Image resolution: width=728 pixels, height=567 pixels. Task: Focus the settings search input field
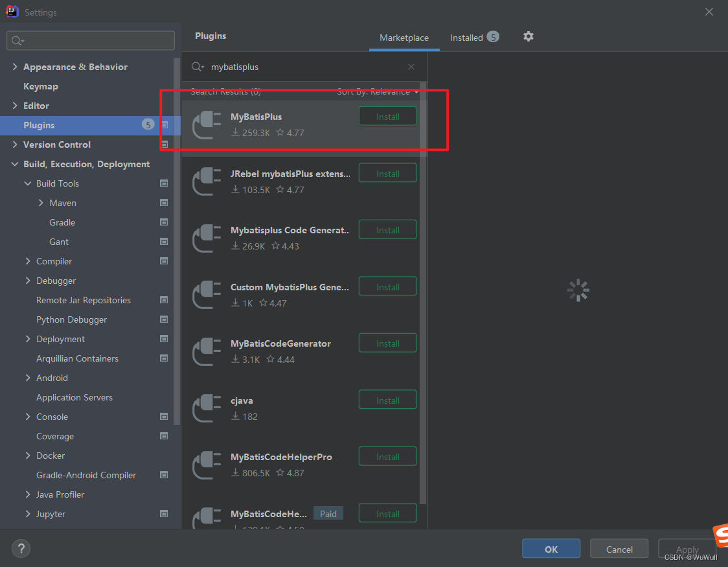click(91, 41)
